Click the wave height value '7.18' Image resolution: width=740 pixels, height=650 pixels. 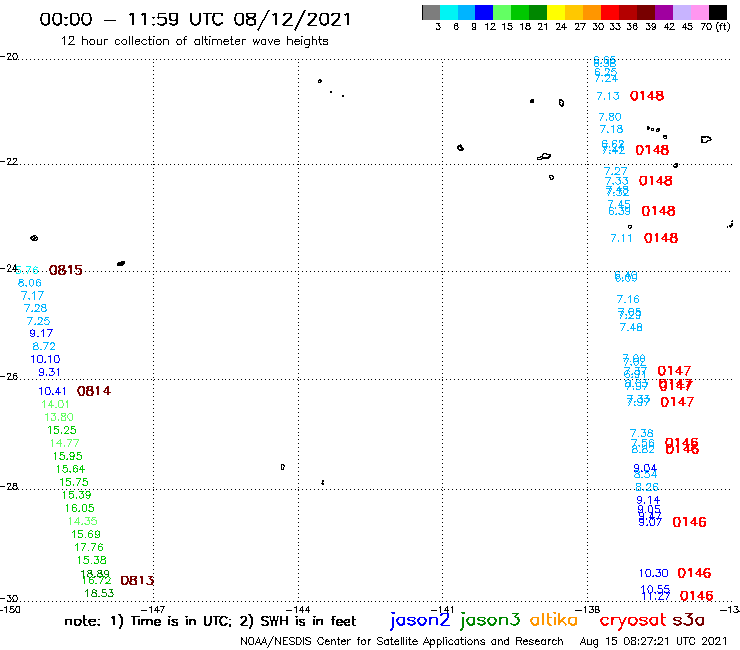pyautogui.click(x=612, y=129)
